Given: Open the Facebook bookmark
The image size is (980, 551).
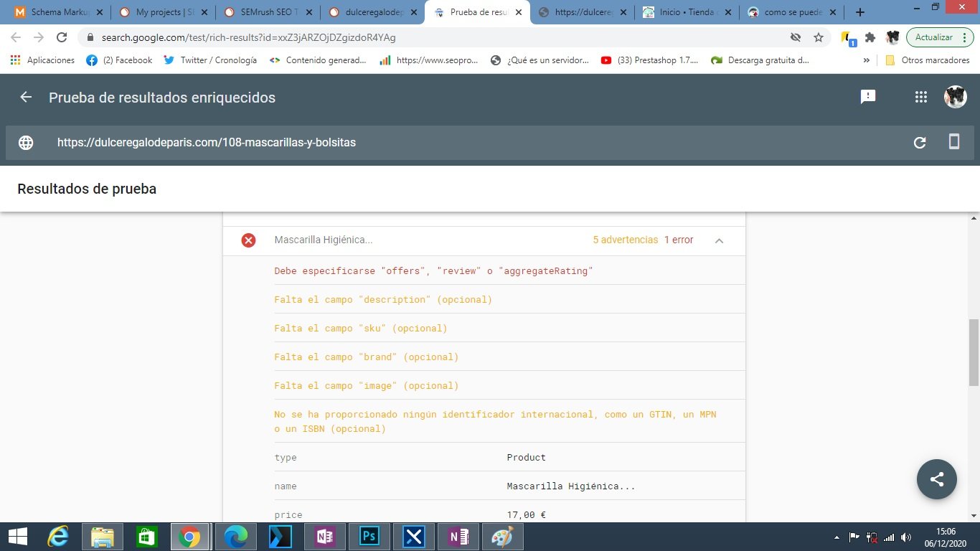Looking at the screenshot, I should (x=119, y=60).
